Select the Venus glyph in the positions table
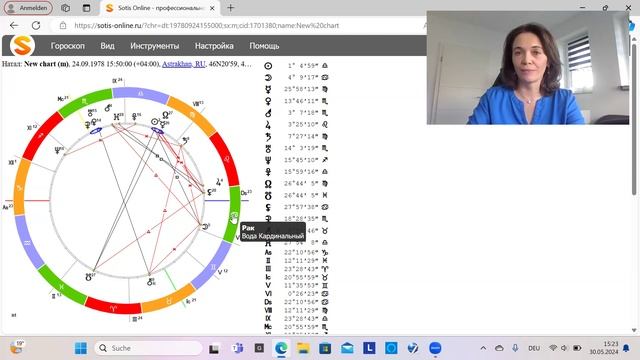The height and width of the screenshot is (360, 640). click(268, 101)
